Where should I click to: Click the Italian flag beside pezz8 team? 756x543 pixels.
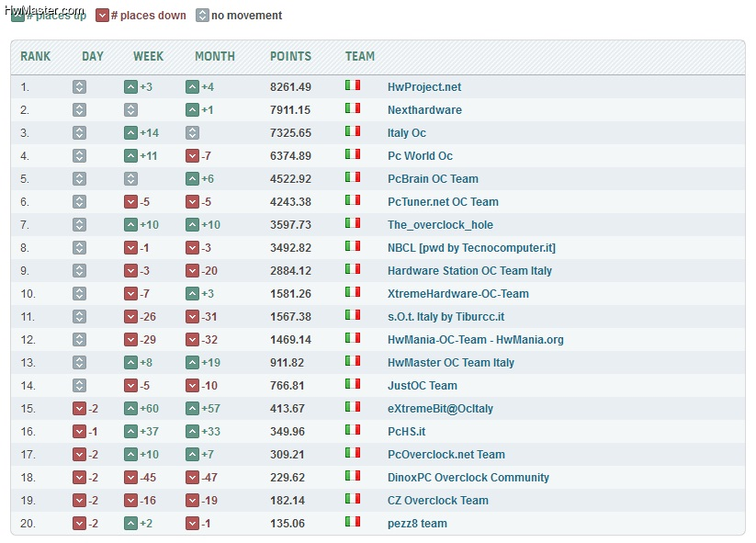(353, 522)
